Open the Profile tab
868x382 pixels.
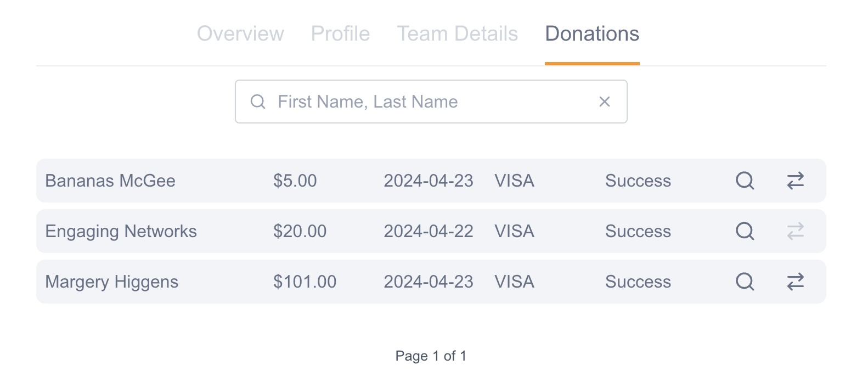click(x=340, y=34)
